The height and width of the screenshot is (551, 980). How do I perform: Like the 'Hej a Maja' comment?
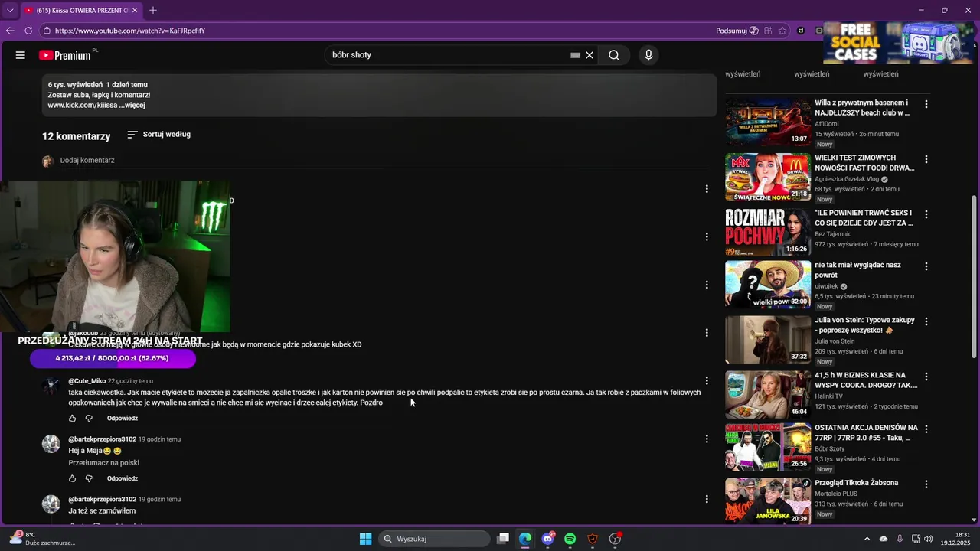point(73,478)
